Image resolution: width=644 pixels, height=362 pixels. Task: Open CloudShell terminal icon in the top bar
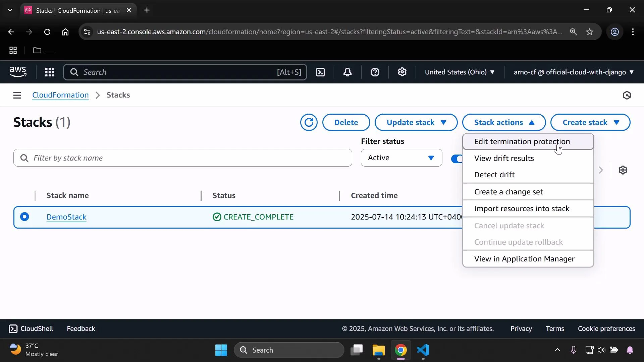[x=320, y=72]
